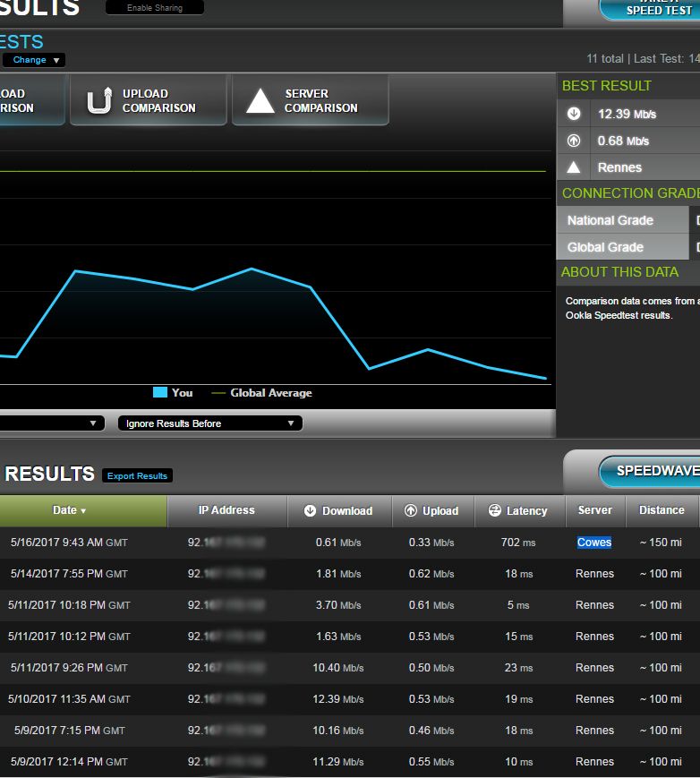
Task: Click the 0.46 Mb/s upload value
Action: pos(431,730)
